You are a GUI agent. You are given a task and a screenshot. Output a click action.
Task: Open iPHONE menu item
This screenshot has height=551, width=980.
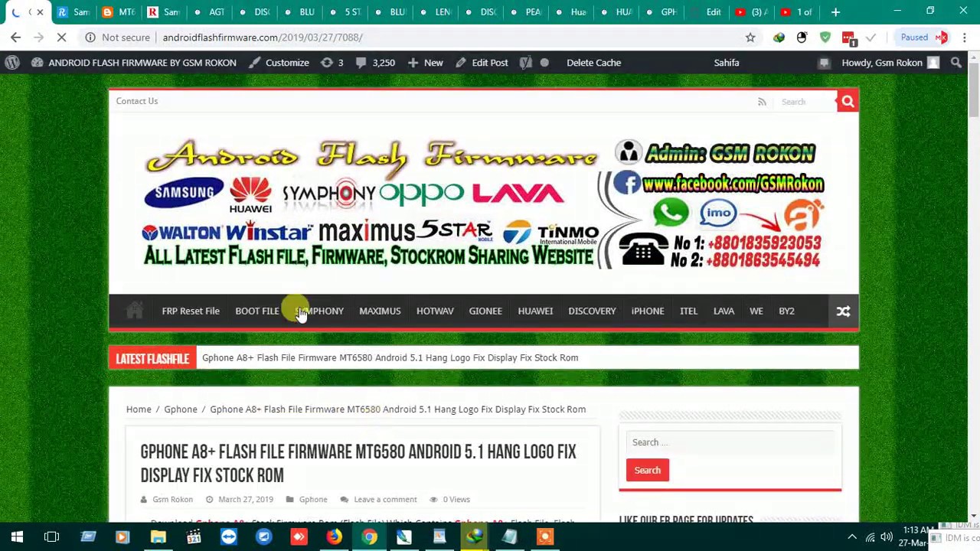tap(648, 311)
